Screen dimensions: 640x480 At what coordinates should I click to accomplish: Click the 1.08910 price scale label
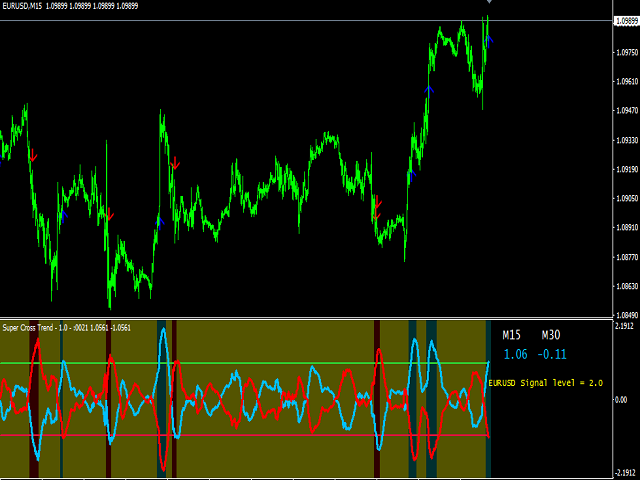[x=627, y=227]
